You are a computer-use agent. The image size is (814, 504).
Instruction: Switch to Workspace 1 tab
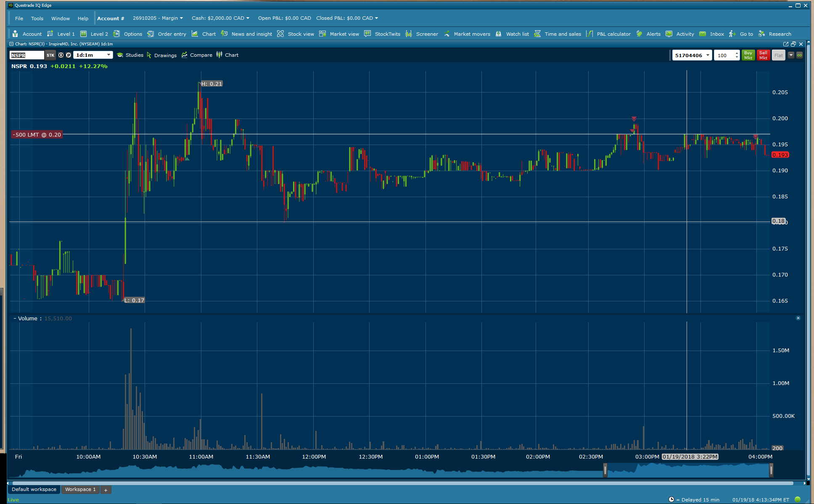(80, 489)
